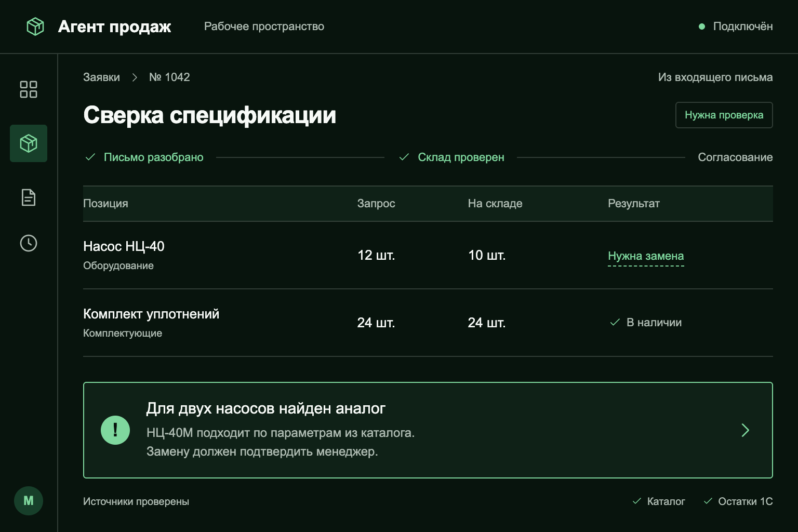Screen dimensions: 798x532
Task: Click the Нужна проверка button
Action: (724, 115)
